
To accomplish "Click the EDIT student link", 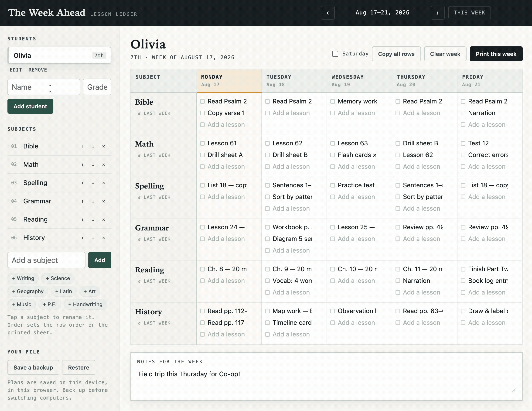I will pyautogui.click(x=16, y=70).
